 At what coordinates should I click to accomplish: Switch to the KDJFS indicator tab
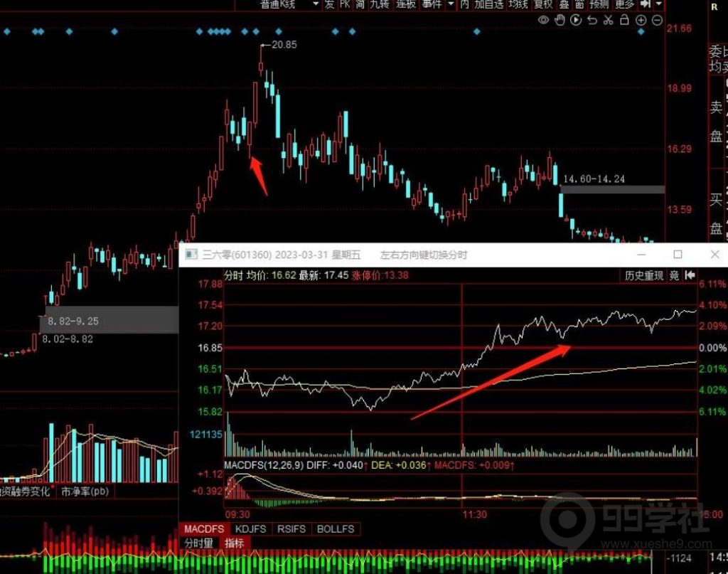250,529
